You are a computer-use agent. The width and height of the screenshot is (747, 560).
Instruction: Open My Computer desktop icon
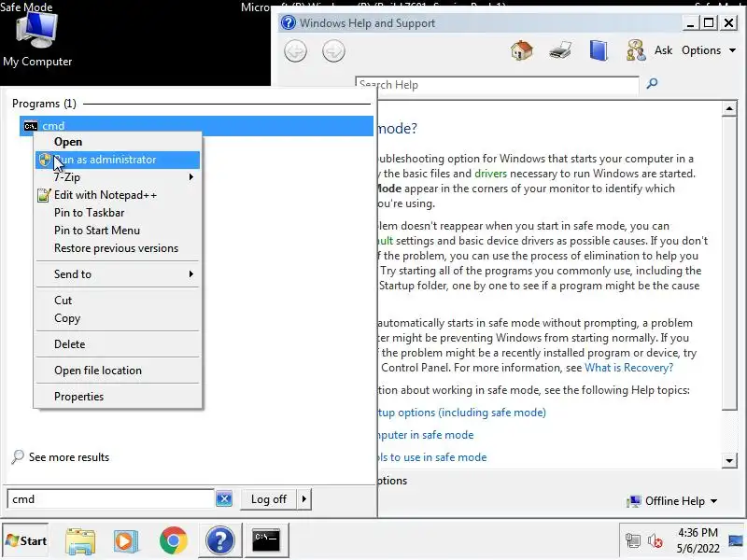37,40
